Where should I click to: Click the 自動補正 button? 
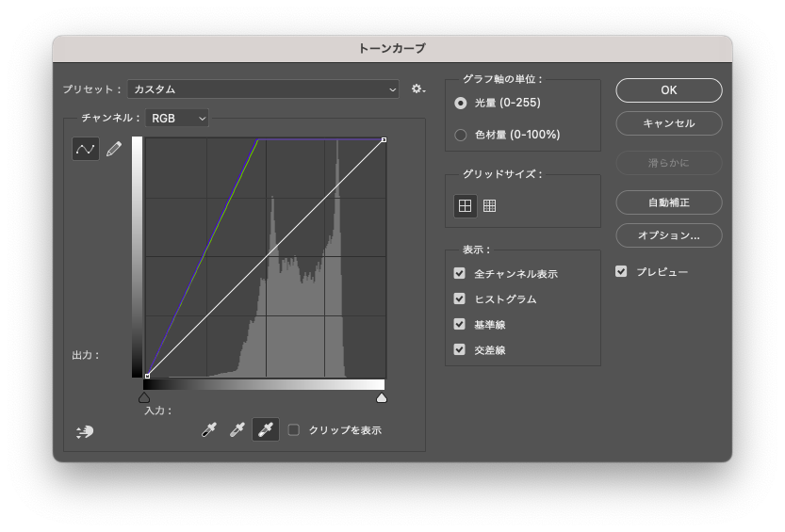click(x=669, y=202)
